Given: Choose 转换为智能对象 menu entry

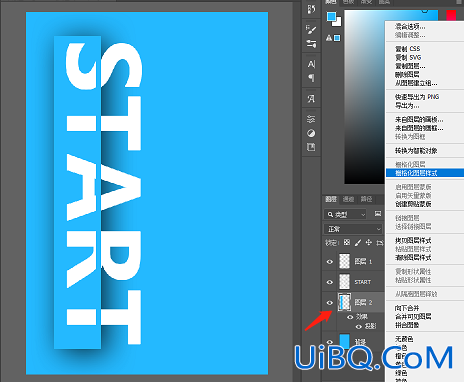Looking at the screenshot, I should click(x=416, y=151).
